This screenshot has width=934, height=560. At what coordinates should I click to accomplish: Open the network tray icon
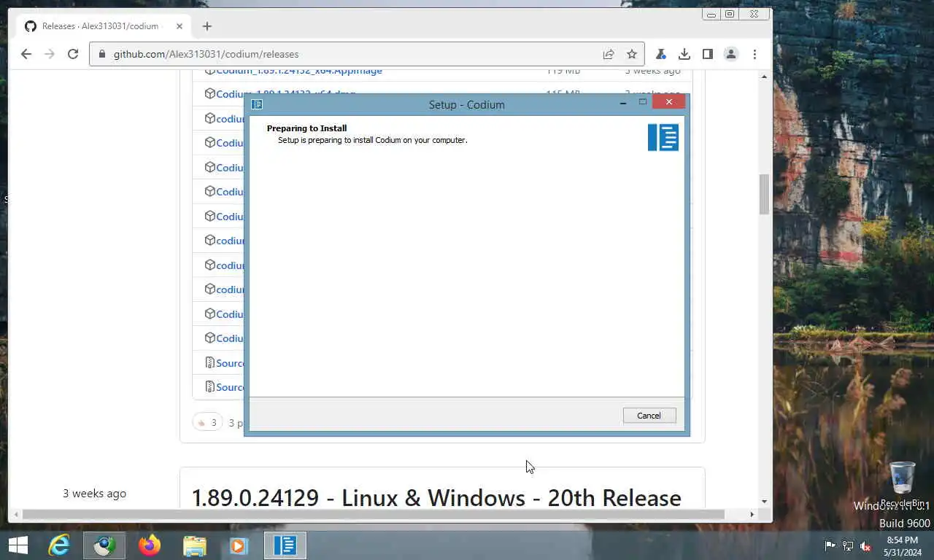point(848,545)
